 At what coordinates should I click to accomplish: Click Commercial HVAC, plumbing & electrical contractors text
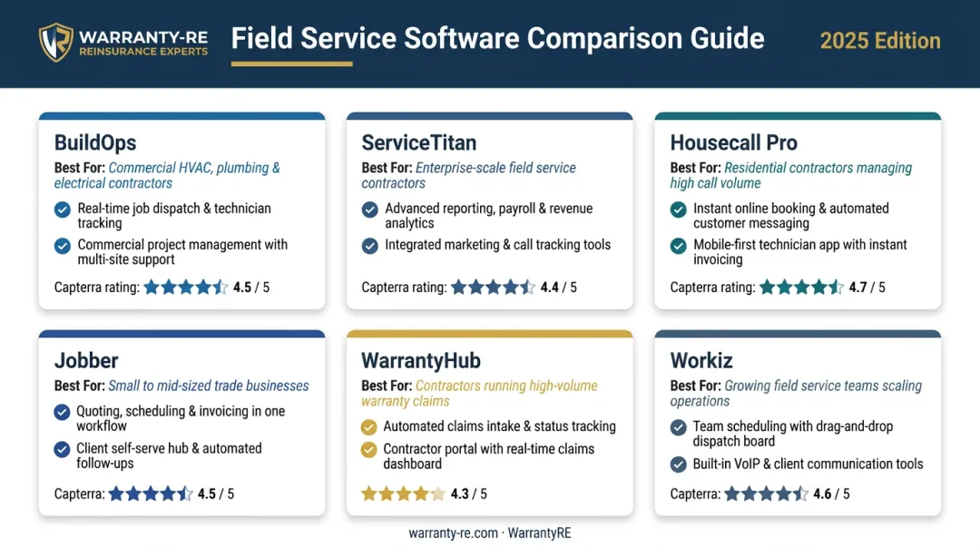(x=167, y=176)
